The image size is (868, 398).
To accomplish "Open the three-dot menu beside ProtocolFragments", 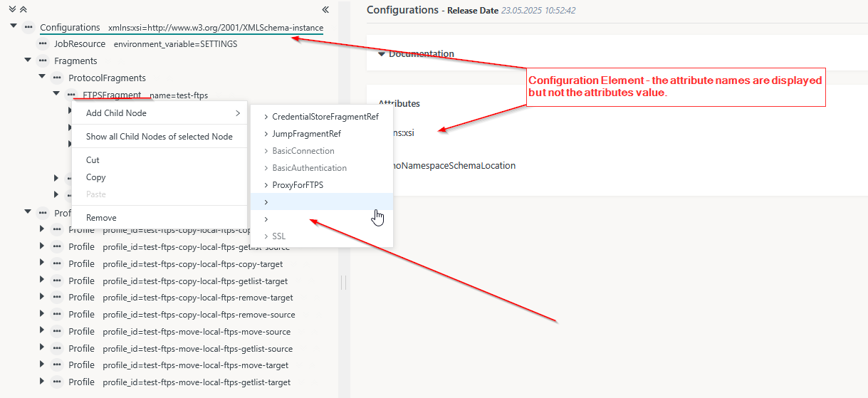I will coord(57,78).
